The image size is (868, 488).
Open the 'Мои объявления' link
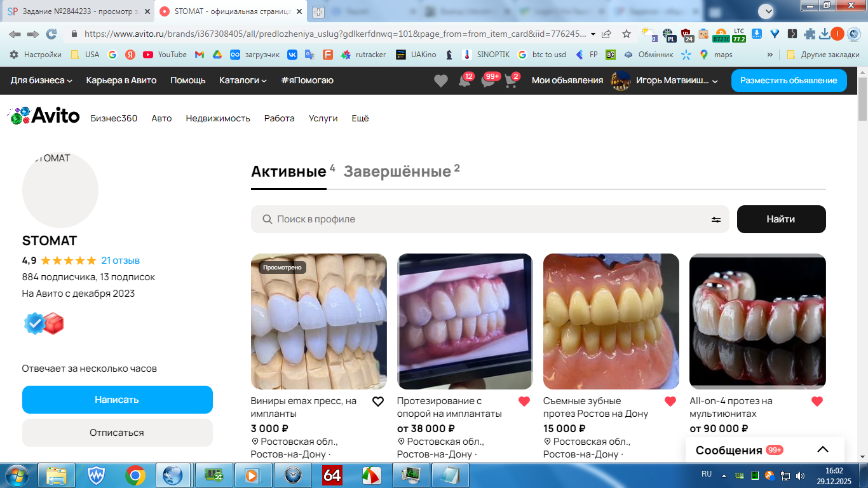[567, 81]
